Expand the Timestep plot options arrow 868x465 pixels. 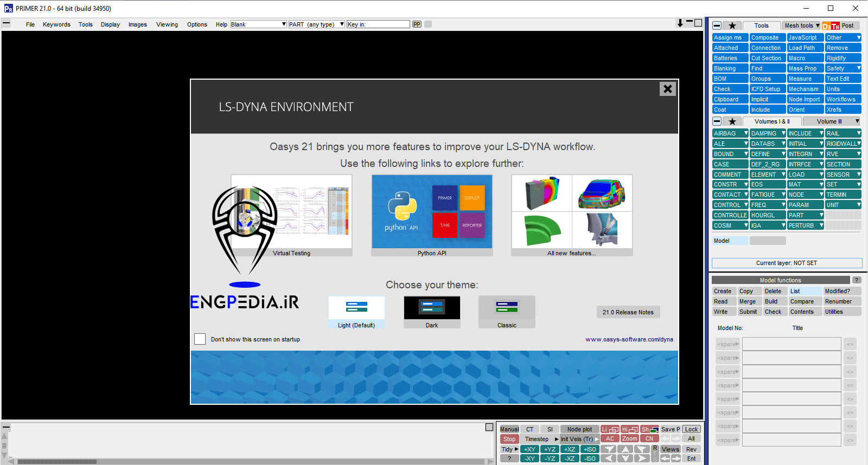click(x=557, y=439)
